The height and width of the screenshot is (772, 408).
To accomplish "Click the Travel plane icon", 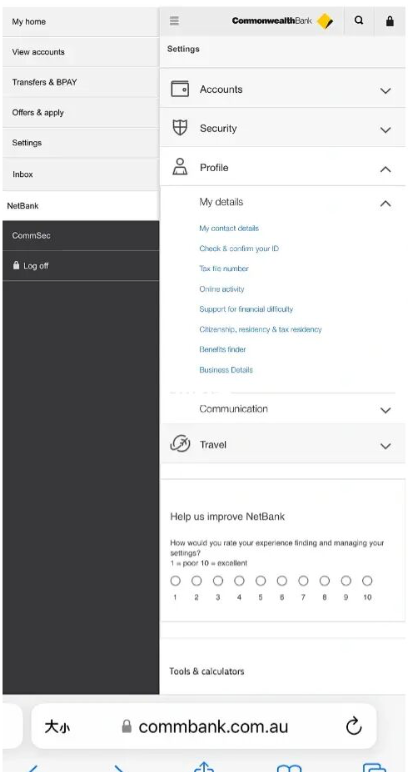I will [x=180, y=444].
